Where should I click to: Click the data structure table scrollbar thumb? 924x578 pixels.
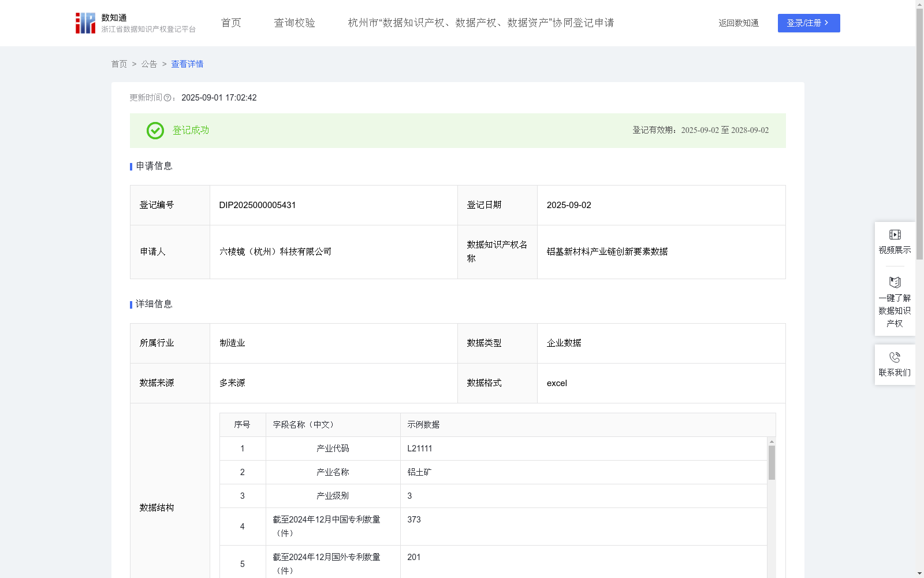point(772,462)
